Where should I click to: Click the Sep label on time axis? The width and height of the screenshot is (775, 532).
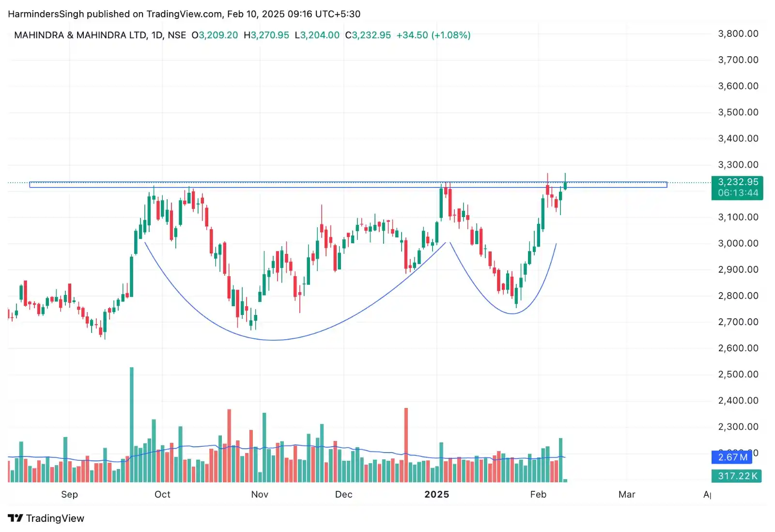tap(69, 494)
